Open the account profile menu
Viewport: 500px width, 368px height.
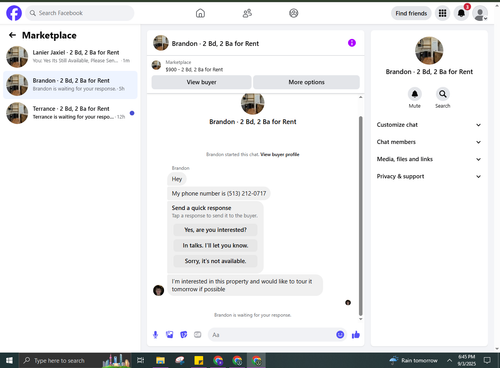[x=480, y=13]
